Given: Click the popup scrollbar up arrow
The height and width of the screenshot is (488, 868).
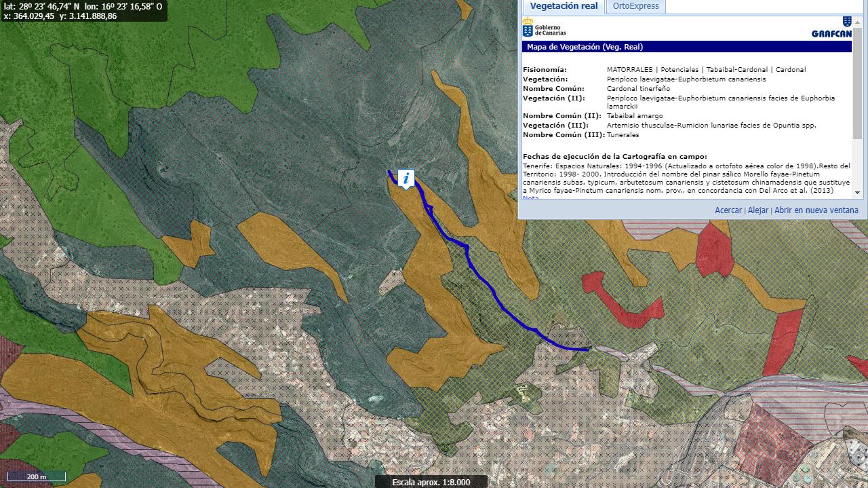Looking at the screenshot, I should coord(858,21).
